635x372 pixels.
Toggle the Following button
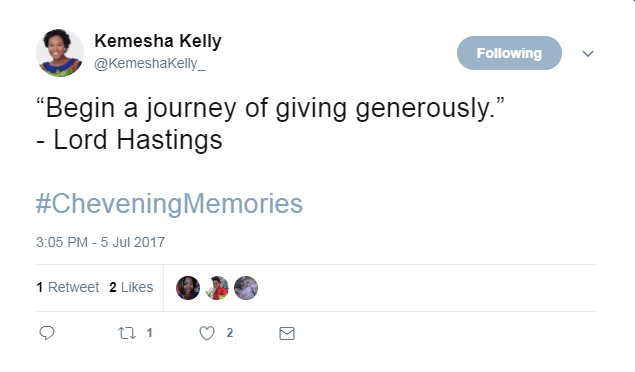[509, 53]
